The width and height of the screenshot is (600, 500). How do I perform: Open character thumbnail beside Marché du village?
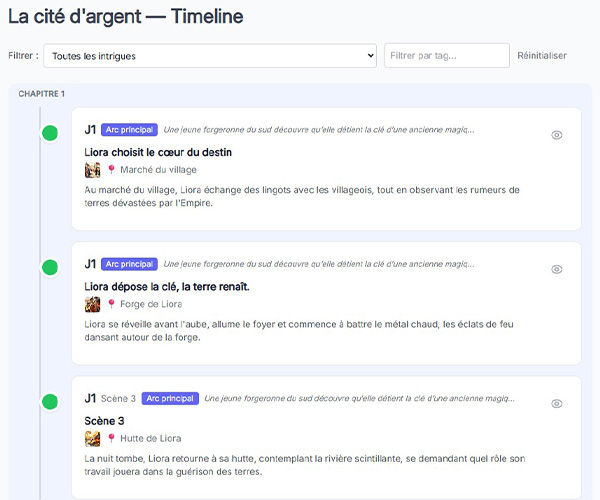(x=93, y=170)
